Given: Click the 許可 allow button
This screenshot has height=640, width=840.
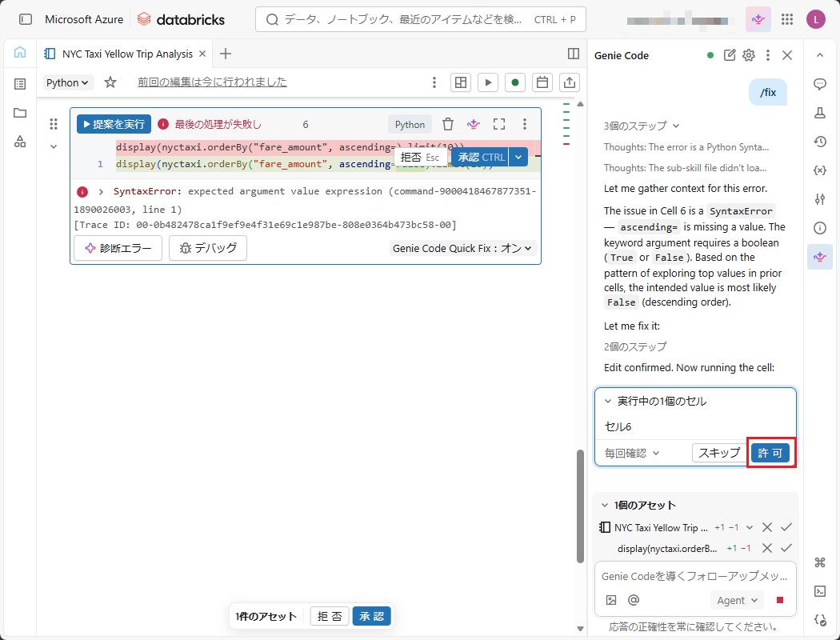Looking at the screenshot, I should 770,453.
